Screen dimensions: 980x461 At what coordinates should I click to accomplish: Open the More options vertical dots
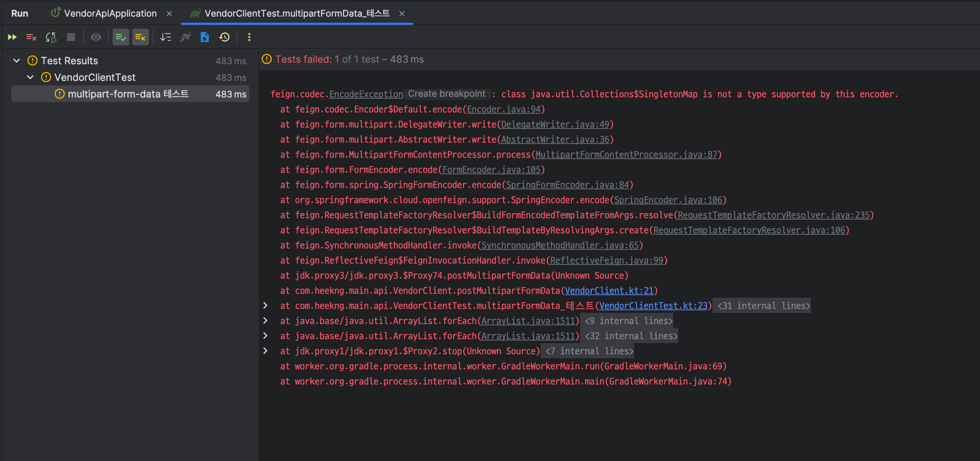click(x=249, y=37)
